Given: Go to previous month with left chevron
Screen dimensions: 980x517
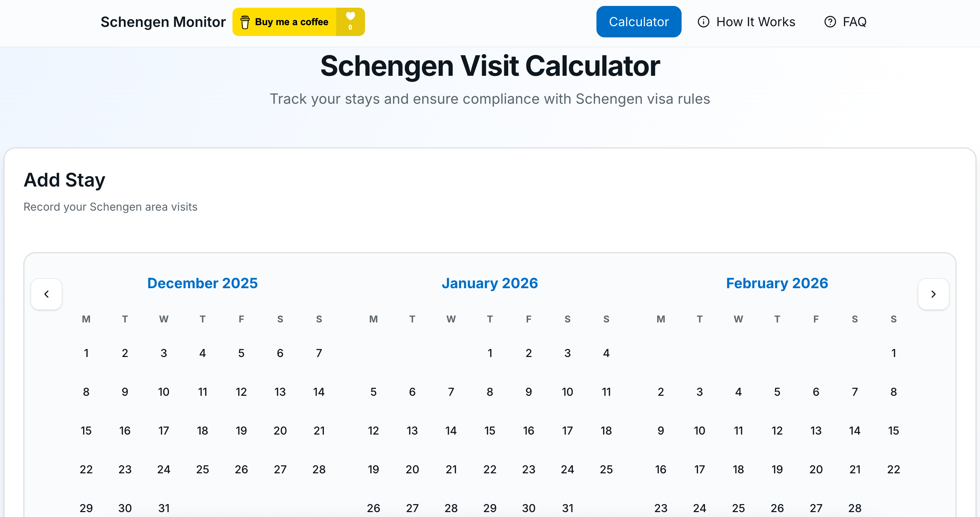Looking at the screenshot, I should coord(46,294).
